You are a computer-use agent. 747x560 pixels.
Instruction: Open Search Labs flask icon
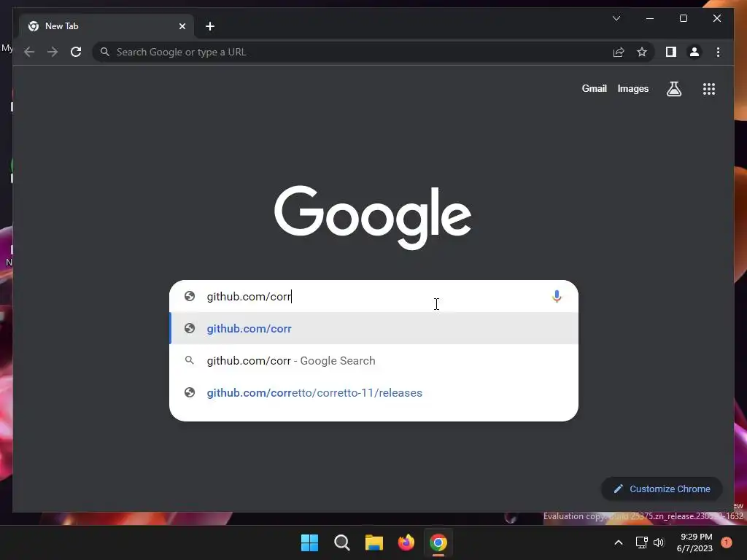(x=673, y=88)
